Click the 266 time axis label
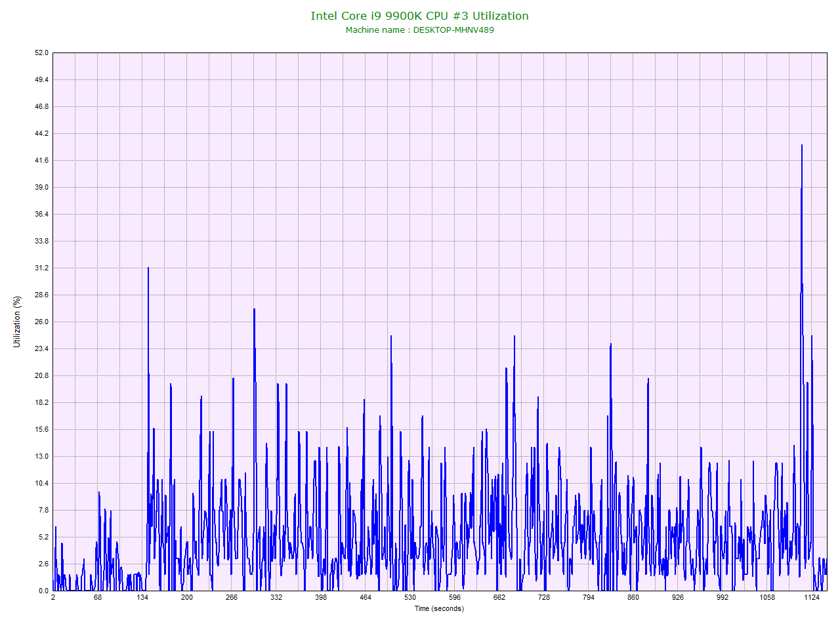Viewport: 840px width, 630px height. pos(232,597)
